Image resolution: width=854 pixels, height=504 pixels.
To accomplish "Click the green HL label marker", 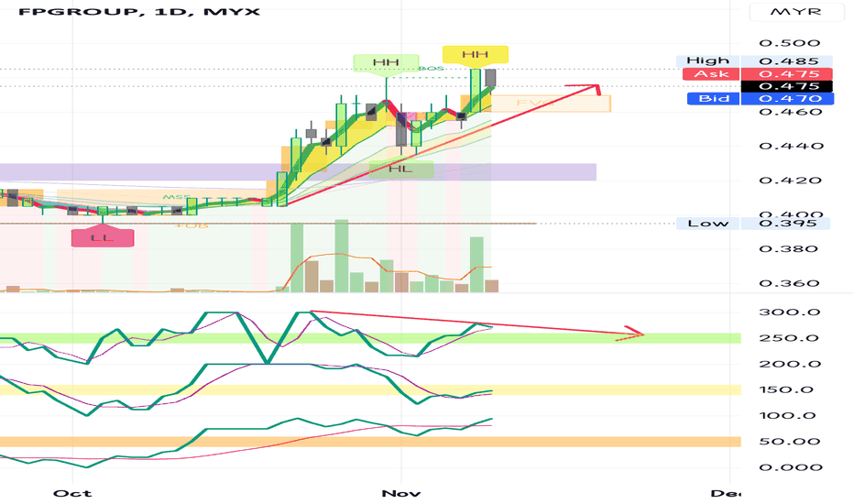I will click(400, 169).
